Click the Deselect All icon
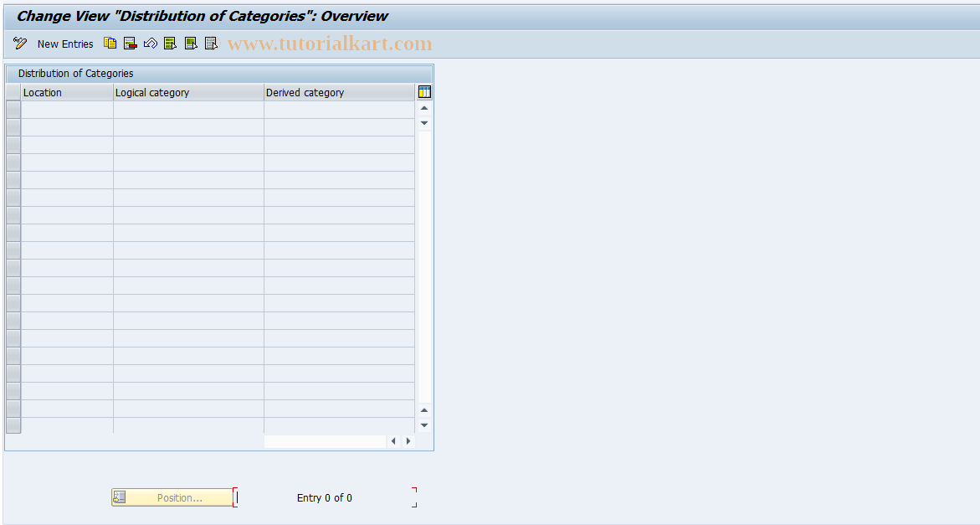Viewport: 980px width, 525px height. click(x=212, y=43)
